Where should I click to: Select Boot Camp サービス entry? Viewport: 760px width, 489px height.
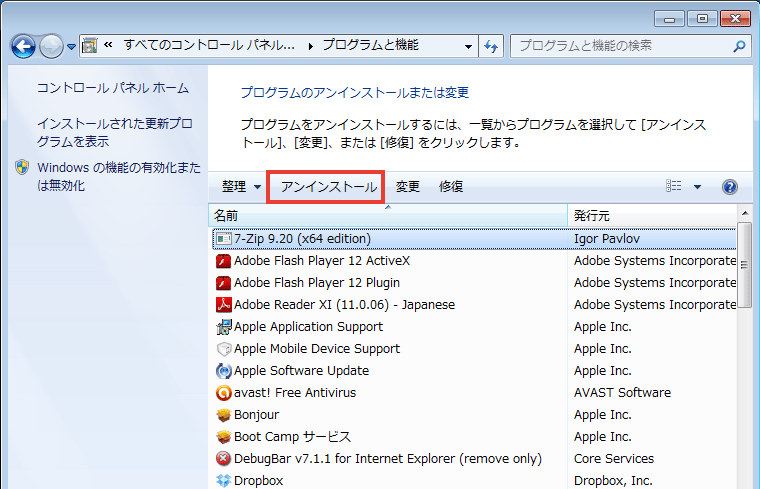pos(475,436)
